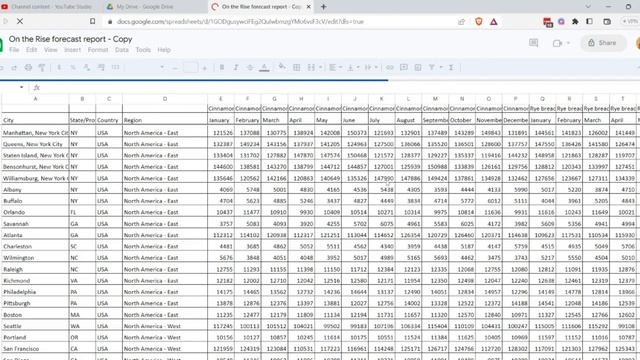Click the Region header cell
The width and height of the screenshot is (640, 360).
pos(165,120)
